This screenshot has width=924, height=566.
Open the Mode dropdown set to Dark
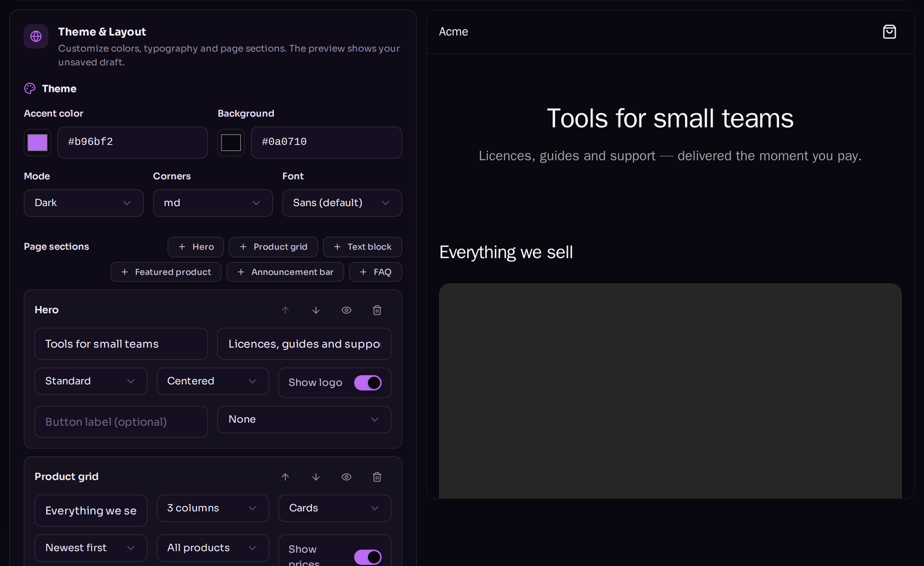84,203
